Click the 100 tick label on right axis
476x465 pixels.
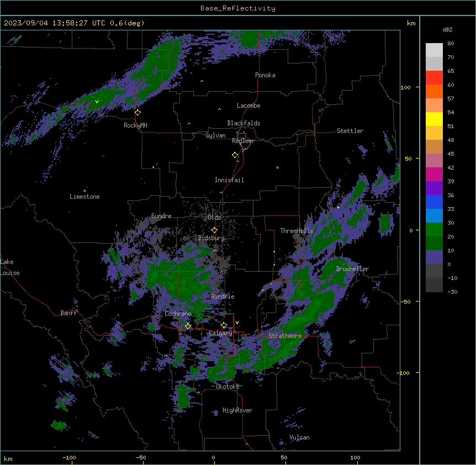(x=405, y=87)
